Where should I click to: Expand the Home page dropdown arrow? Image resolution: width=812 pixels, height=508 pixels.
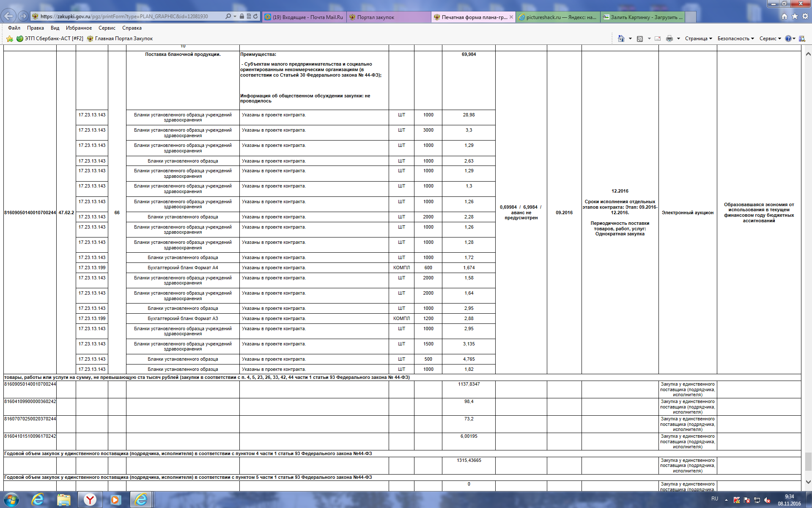[630, 39]
